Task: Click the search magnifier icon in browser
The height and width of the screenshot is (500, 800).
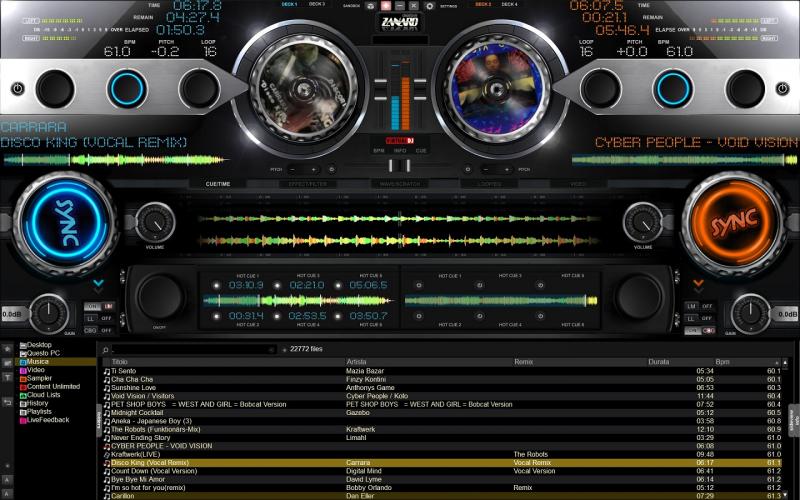Action: click(x=106, y=349)
